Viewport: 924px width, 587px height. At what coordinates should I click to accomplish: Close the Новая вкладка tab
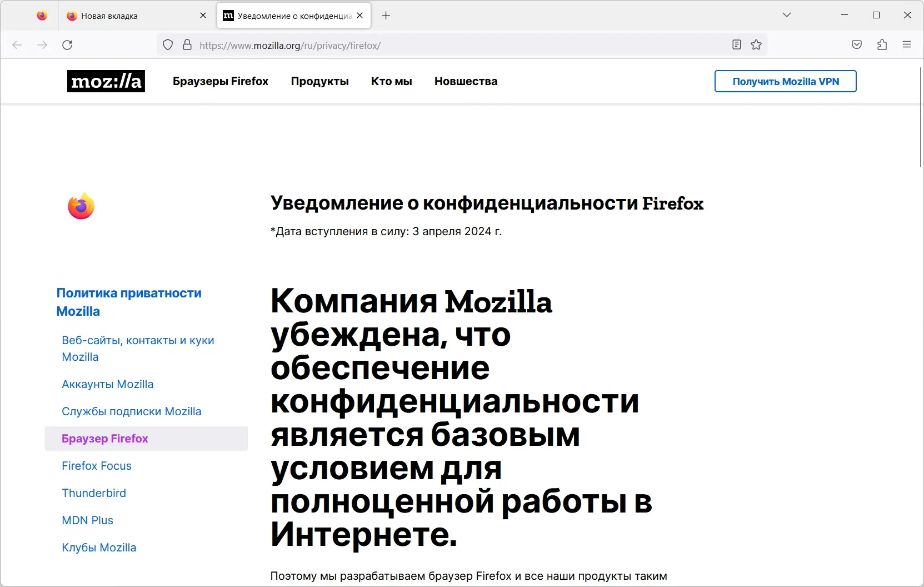[x=203, y=16]
